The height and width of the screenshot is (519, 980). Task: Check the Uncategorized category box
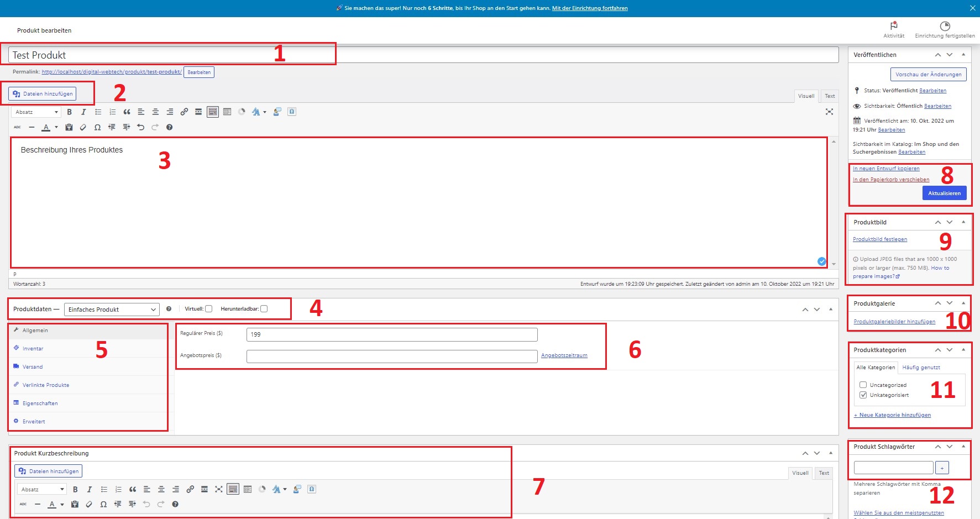[x=863, y=385]
